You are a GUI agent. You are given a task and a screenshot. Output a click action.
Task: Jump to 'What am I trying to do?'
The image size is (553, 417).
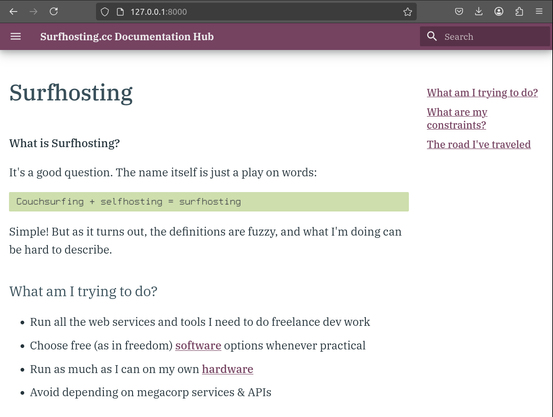(482, 93)
